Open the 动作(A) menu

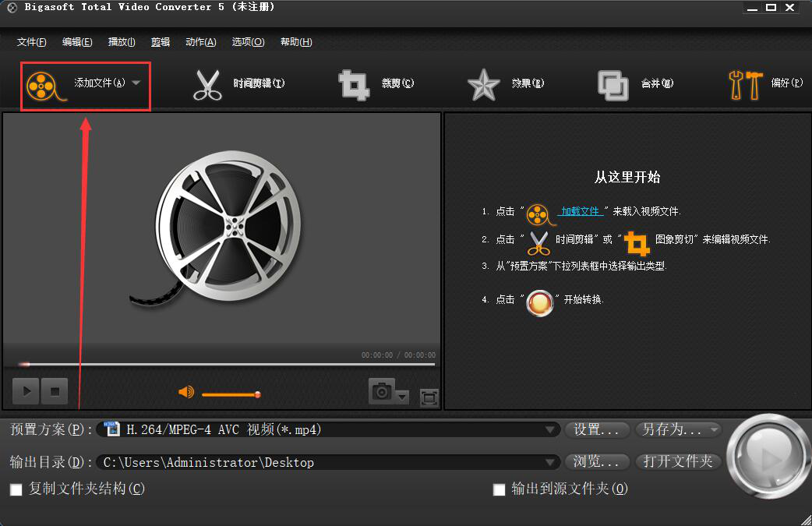tap(201, 42)
